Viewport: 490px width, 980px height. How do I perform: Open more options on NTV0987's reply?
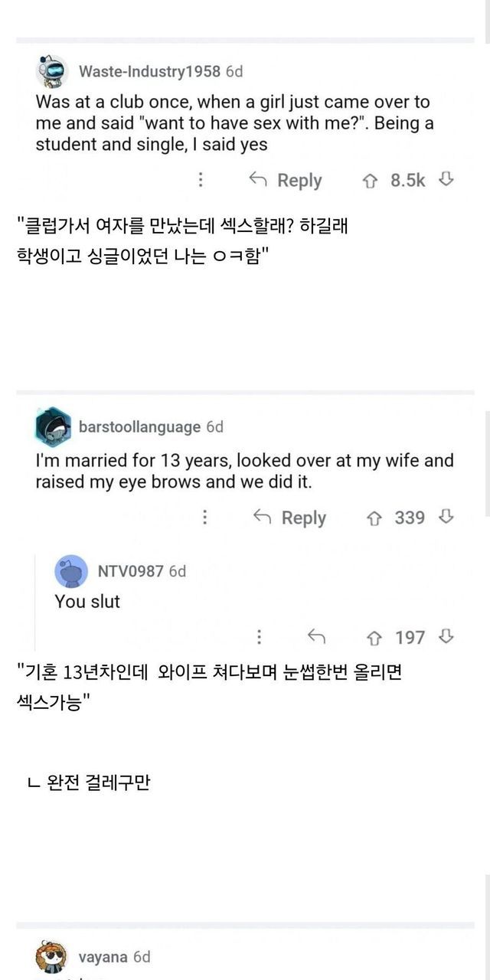point(260,637)
